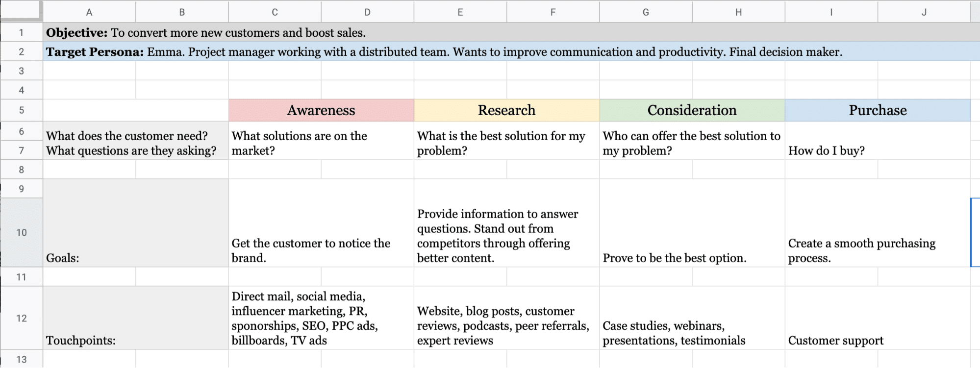
Task: Select the pink Awareness header cell
Action: pos(321,110)
